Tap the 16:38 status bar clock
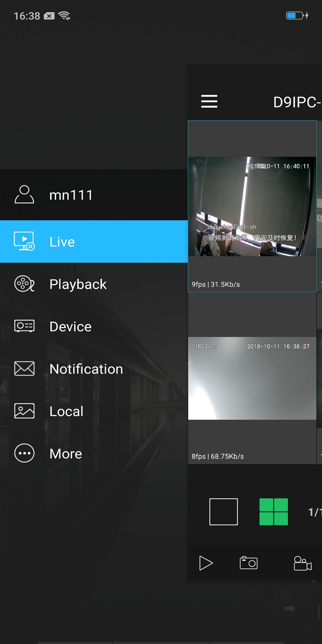Viewport: 322px width, 644px height. coord(27,16)
